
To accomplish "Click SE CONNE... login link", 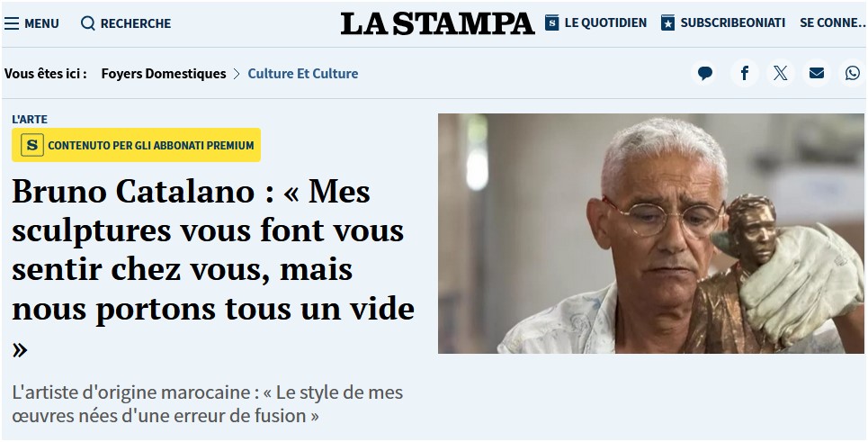I will (x=833, y=23).
